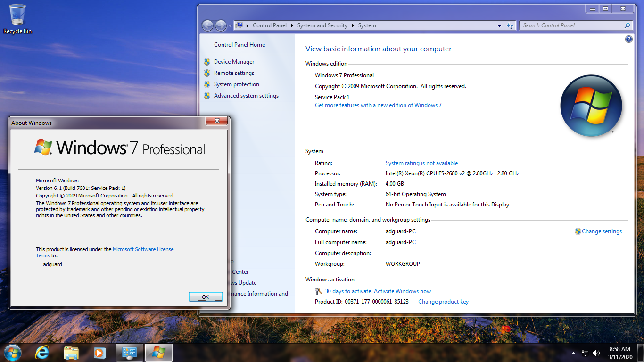
Task: Select System and Security breadcrumb
Action: tap(322, 25)
